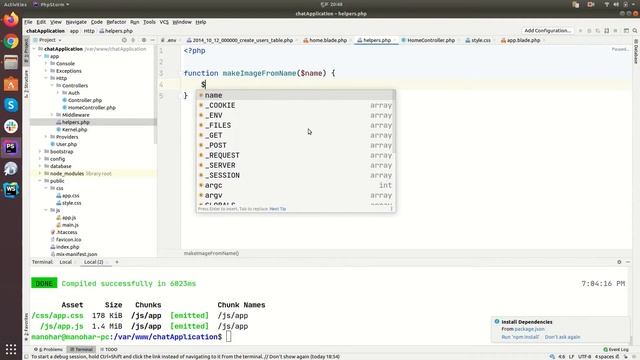Click the locate/scroll-from-source icon in Project panel
Screen dimensions: 640x360
pos(124,40)
